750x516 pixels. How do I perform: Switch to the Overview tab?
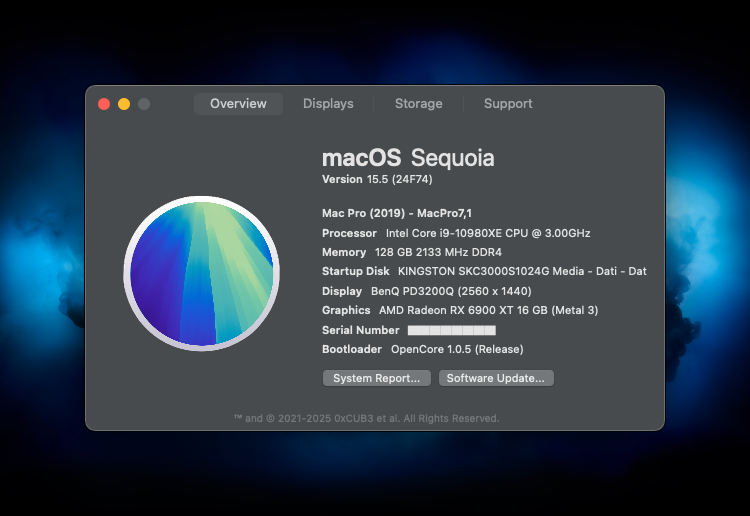(238, 104)
